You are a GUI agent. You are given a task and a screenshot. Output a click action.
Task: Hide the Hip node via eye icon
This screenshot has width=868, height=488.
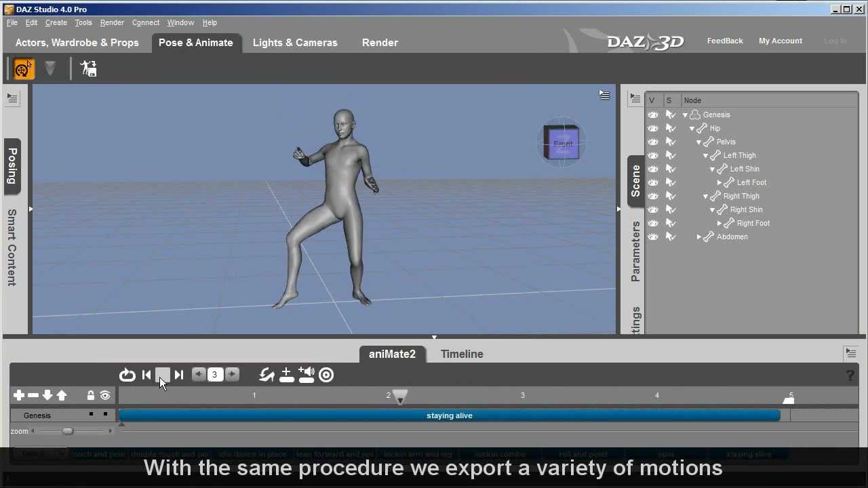pos(653,128)
